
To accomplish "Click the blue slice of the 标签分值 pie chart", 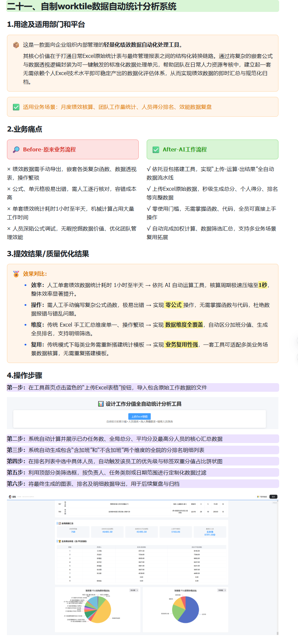I will (189, 611).
